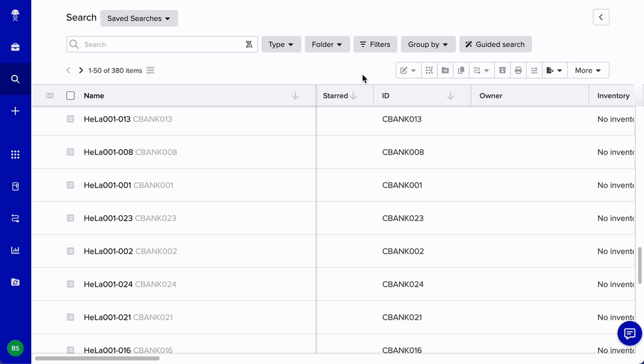Viewport: 644px width, 364px height.
Task: Click the entry icon for HeLa001-008
Action: pyautogui.click(x=71, y=152)
